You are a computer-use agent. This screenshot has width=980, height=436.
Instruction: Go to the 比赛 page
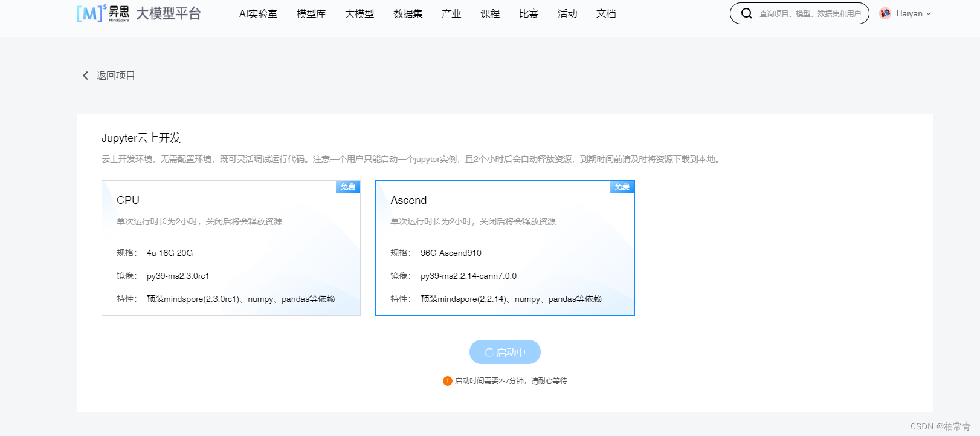pyautogui.click(x=529, y=14)
